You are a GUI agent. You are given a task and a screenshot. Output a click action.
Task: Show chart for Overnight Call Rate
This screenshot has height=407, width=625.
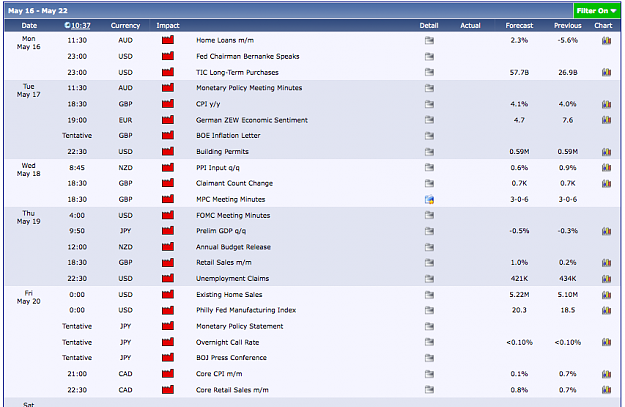coord(606,342)
